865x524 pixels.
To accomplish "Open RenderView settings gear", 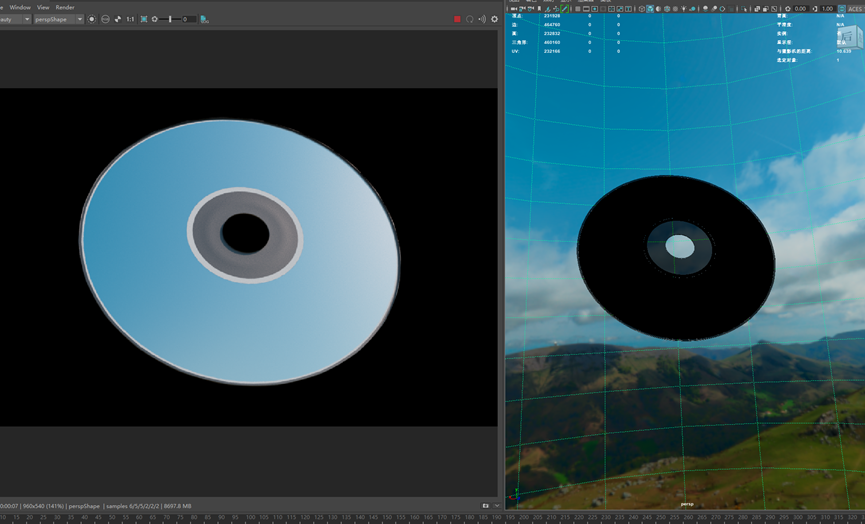I will (494, 19).
